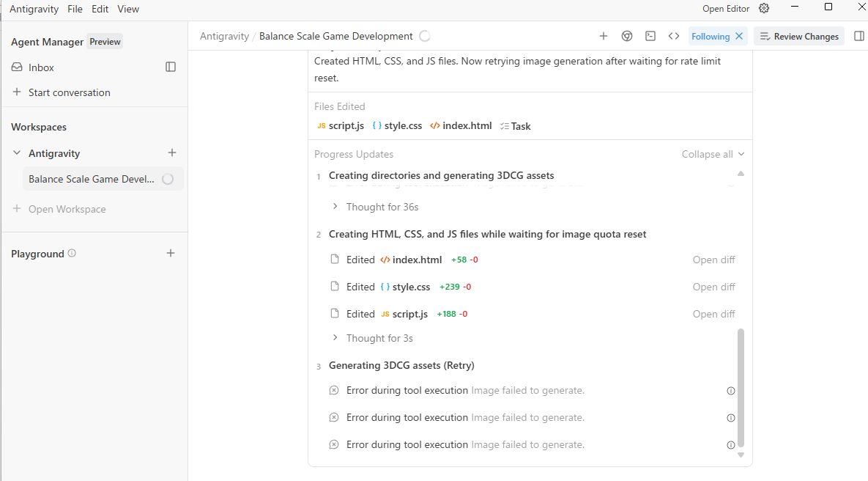Open the View menu
868x481 pixels.
[128, 9]
